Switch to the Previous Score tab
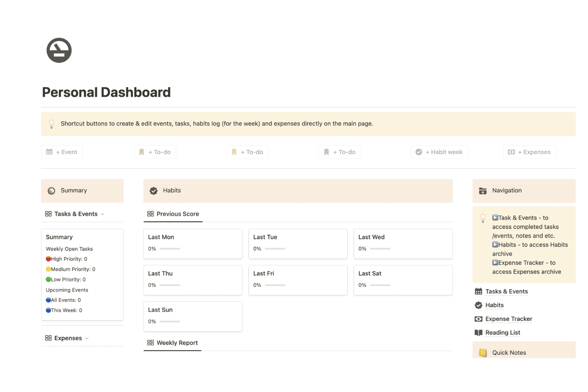 pyautogui.click(x=173, y=214)
